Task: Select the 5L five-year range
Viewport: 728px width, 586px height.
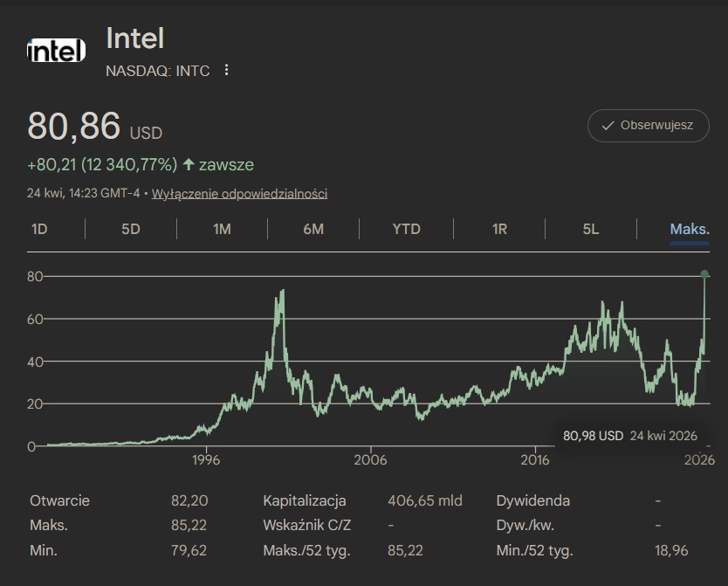Action: coord(591,229)
